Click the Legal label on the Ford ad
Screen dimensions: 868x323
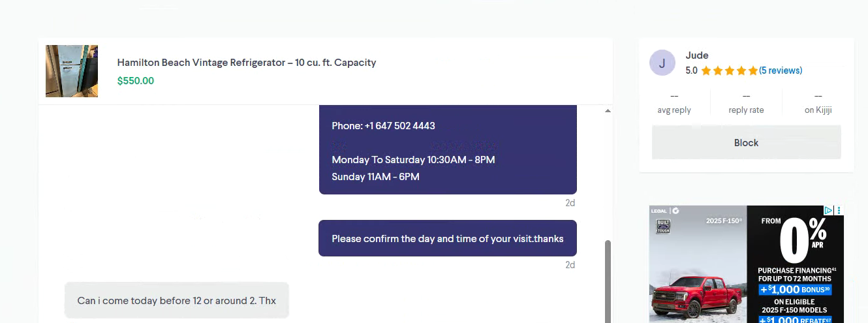coord(659,211)
